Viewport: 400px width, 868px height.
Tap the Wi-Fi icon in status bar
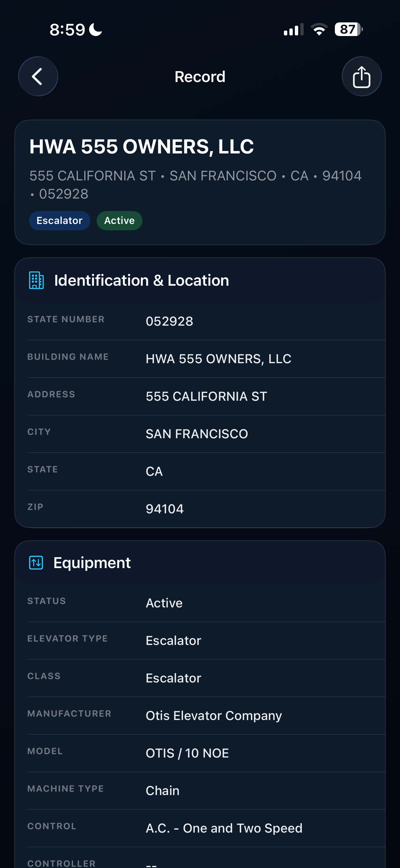[x=319, y=29]
